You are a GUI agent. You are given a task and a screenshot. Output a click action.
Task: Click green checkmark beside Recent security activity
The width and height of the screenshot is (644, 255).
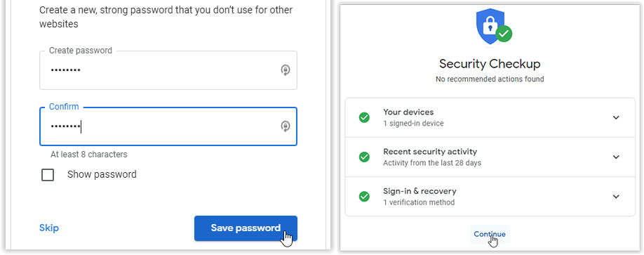coord(364,157)
